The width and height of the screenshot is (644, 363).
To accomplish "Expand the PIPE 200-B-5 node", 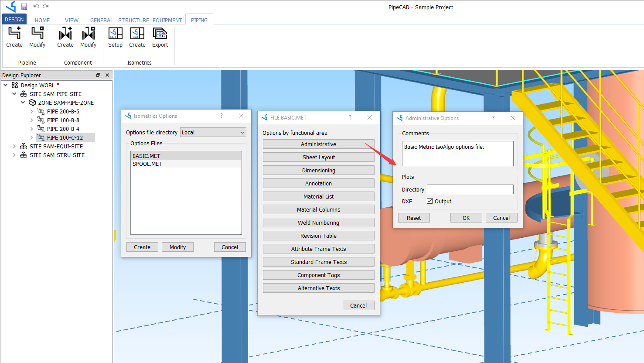I will (x=32, y=111).
